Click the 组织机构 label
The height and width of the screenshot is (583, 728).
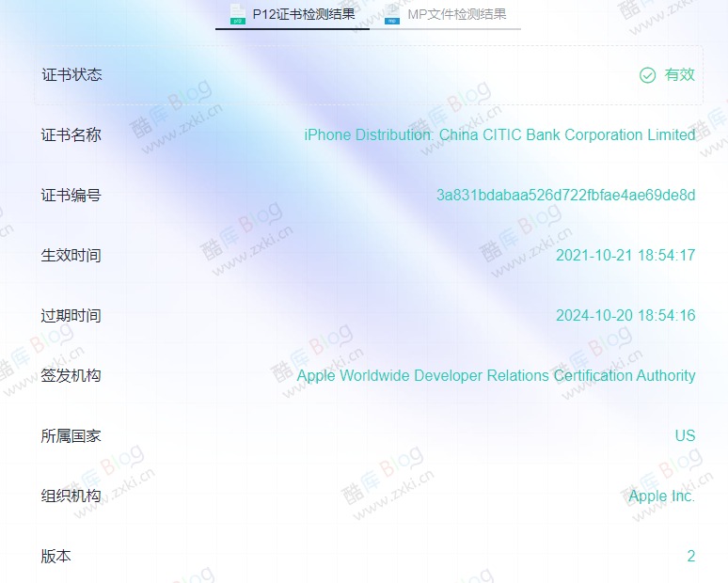point(71,496)
